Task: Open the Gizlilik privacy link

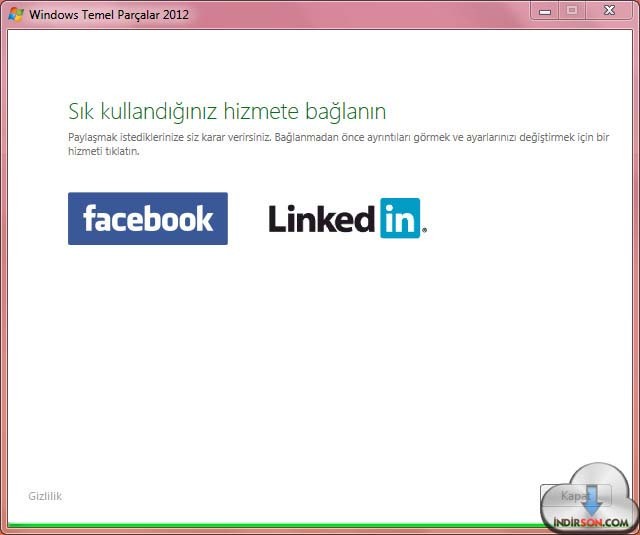Action: 45,496
